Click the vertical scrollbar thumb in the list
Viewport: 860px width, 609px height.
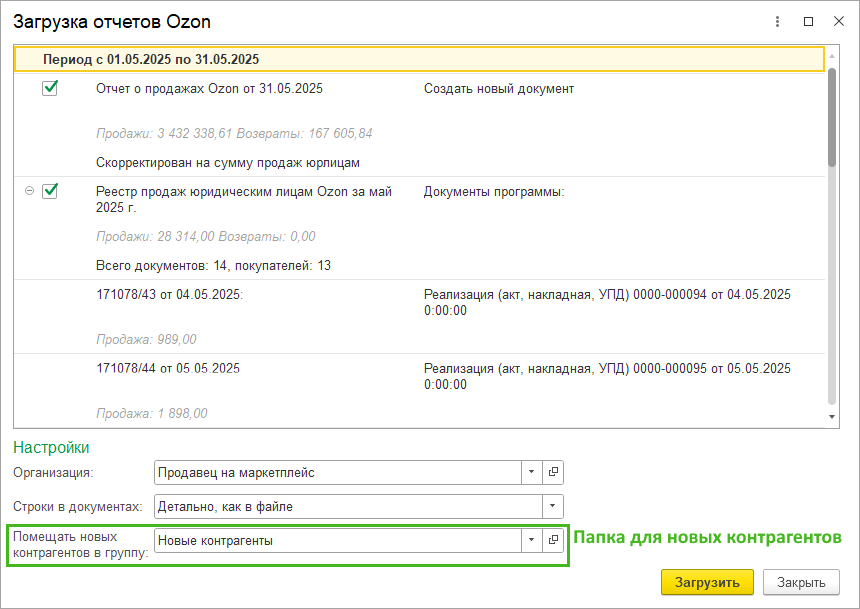pos(832,117)
